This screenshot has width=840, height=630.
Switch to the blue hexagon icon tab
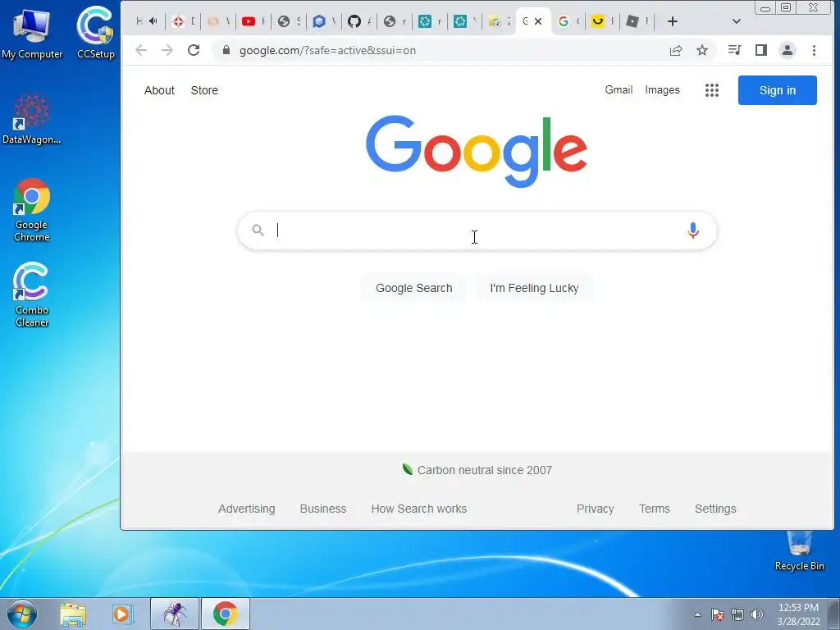tap(325, 21)
